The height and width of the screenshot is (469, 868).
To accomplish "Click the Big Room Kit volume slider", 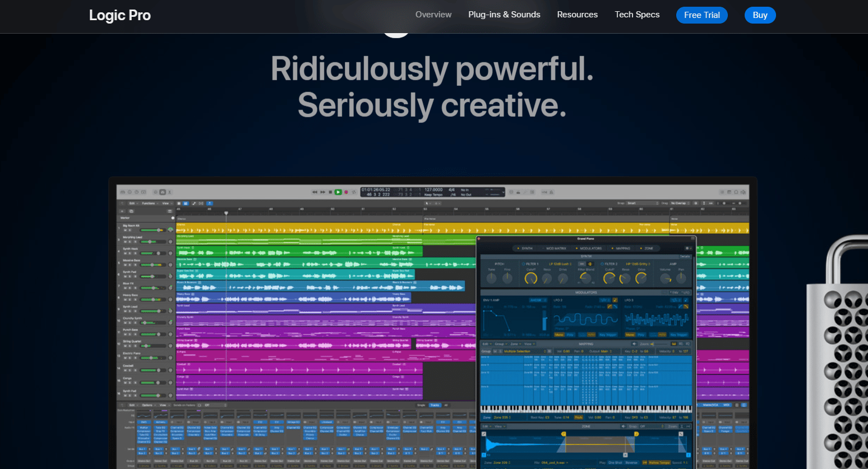I will [x=153, y=230].
